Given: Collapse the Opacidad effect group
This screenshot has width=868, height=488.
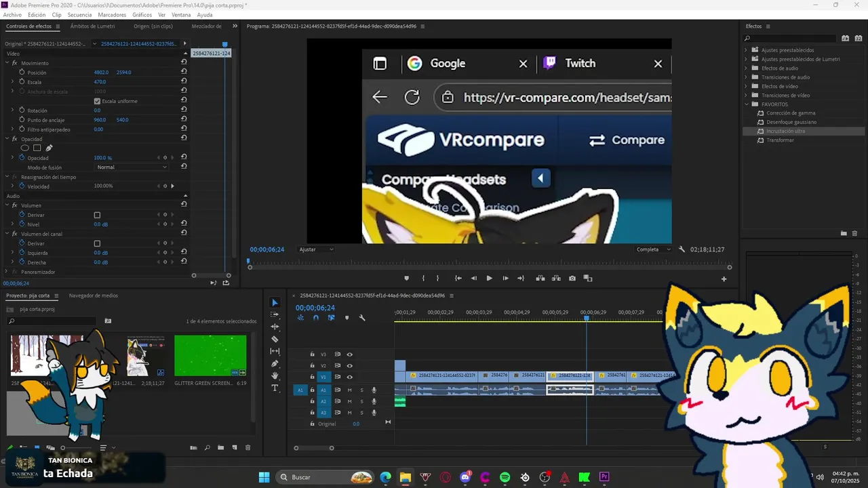Looking at the screenshot, I should 7,139.
